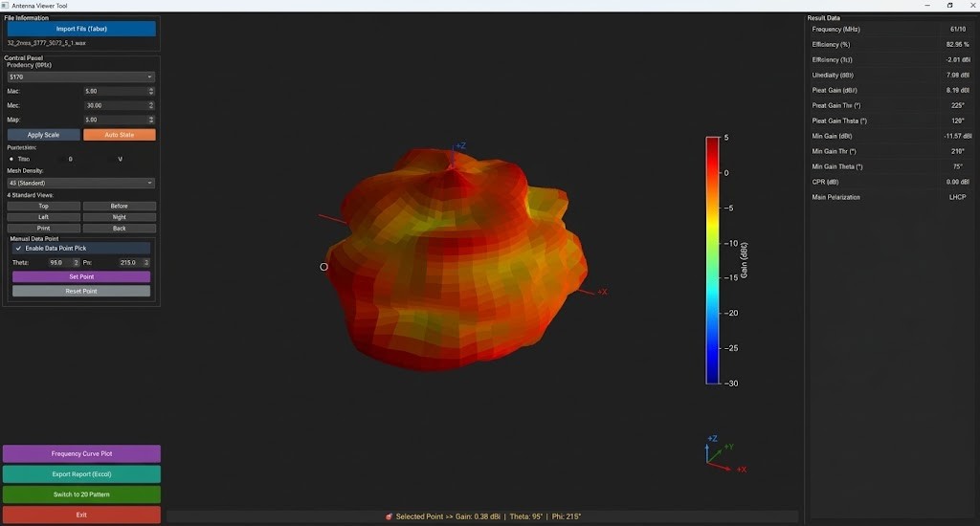Image resolution: width=980 pixels, height=526 pixels.
Task: Click the value '225°' in Result Data
Action: coord(958,105)
